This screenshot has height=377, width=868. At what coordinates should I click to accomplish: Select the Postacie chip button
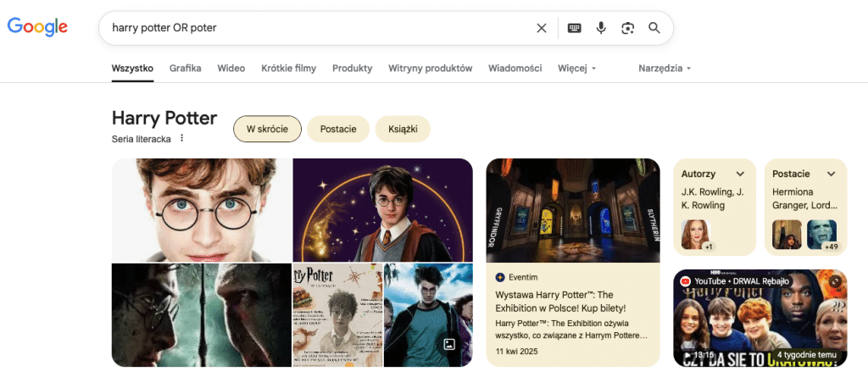click(x=338, y=129)
